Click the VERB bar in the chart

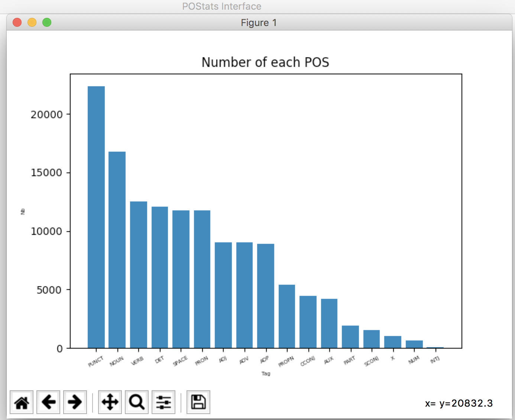pos(139,275)
